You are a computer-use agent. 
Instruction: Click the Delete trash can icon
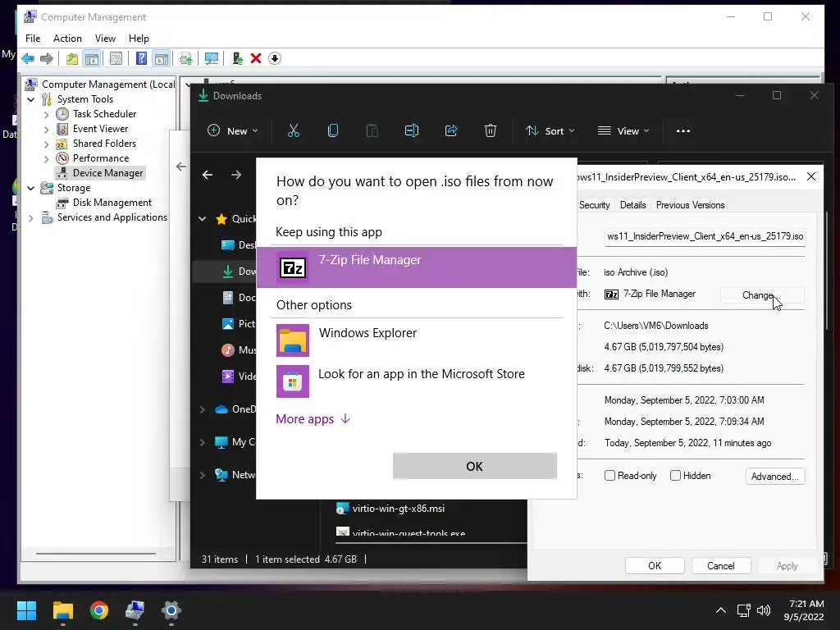pyautogui.click(x=491, y=130)
